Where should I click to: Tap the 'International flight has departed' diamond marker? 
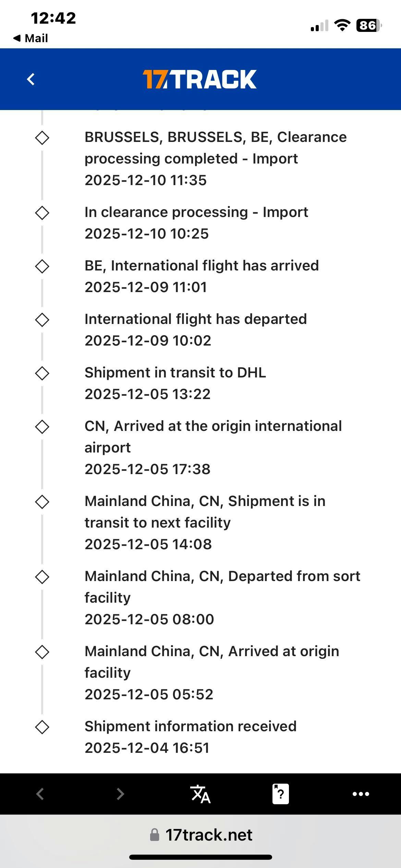[42, 320]
